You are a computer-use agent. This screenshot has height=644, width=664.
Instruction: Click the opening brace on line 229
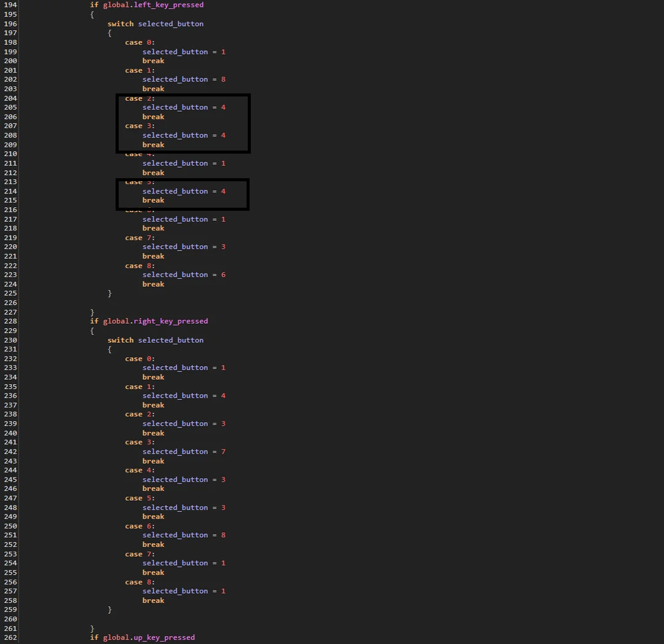point(92,331)
